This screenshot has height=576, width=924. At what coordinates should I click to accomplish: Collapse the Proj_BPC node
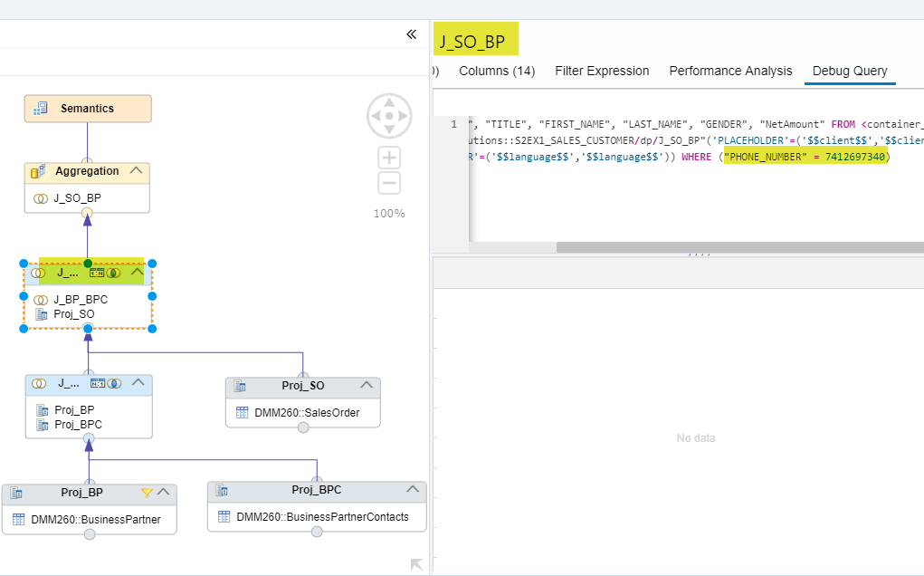tap(413, 489)
